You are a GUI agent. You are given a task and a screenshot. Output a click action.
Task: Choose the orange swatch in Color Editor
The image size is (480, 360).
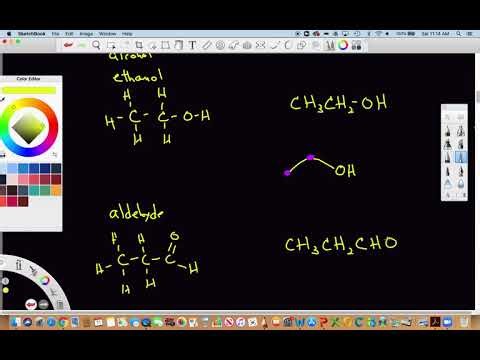point(56,190)
